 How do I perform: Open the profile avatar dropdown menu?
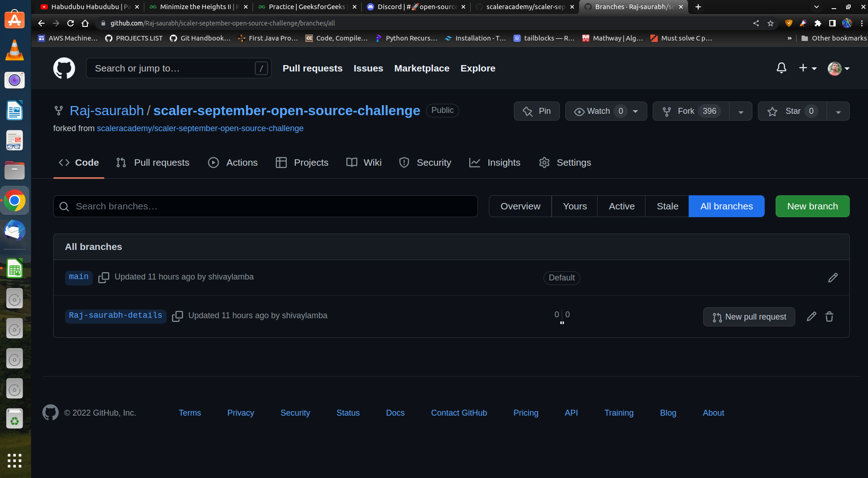[x=838, y=68]
